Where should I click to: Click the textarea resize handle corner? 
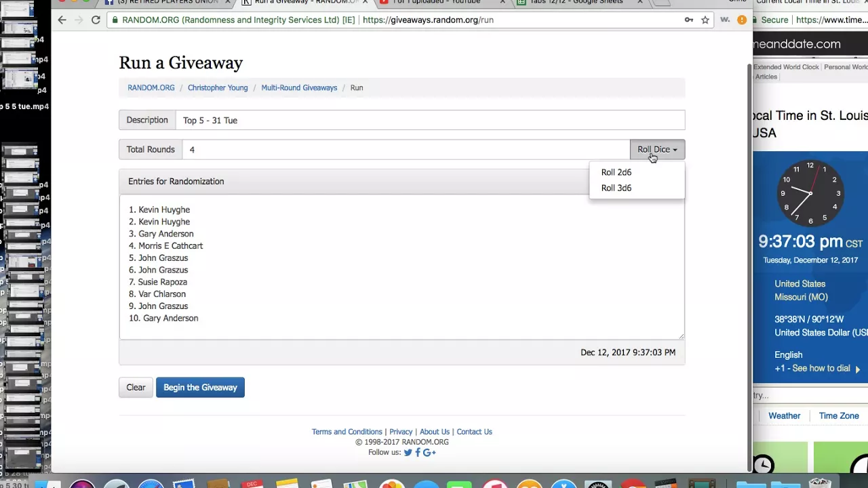pyautogui.click(x=681, y=335)
